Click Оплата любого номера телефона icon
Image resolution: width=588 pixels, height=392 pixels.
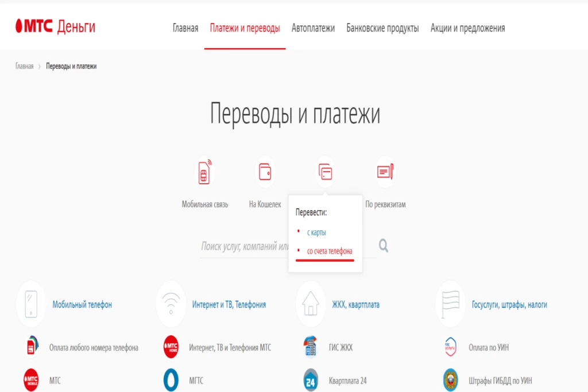(32, 346)
